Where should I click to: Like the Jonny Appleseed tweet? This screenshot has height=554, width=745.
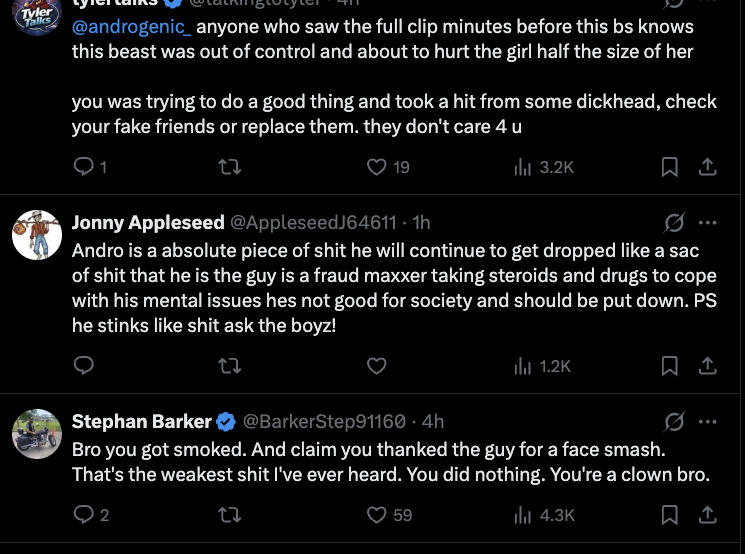377,366
